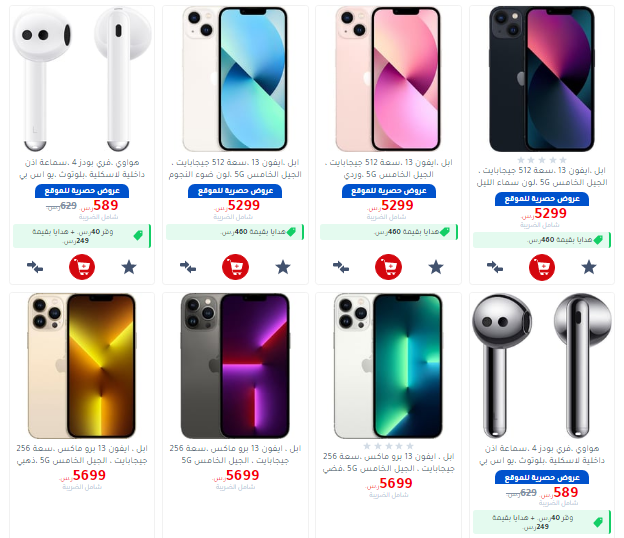
Task: Open graphite iPhone 13 Pro Max product image
Action: click(x=235, y=366)
